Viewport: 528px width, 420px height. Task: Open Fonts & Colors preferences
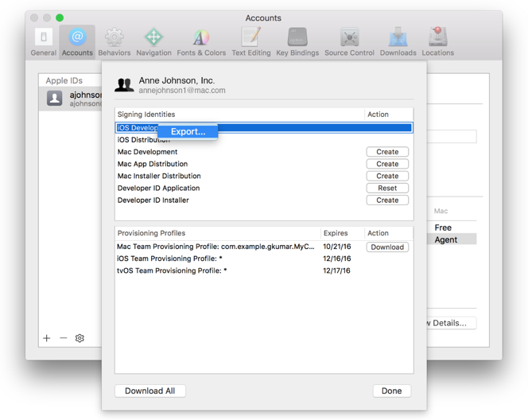coord(201,42)
